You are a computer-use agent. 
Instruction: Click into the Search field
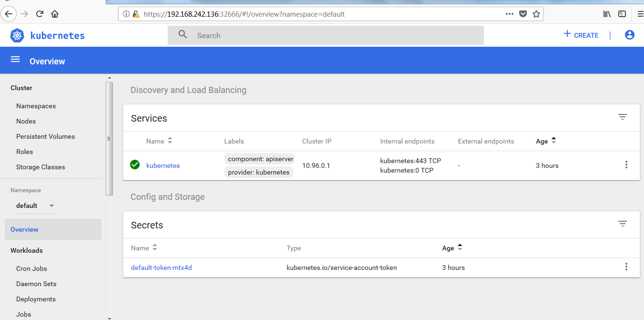[x=326, y=35]
